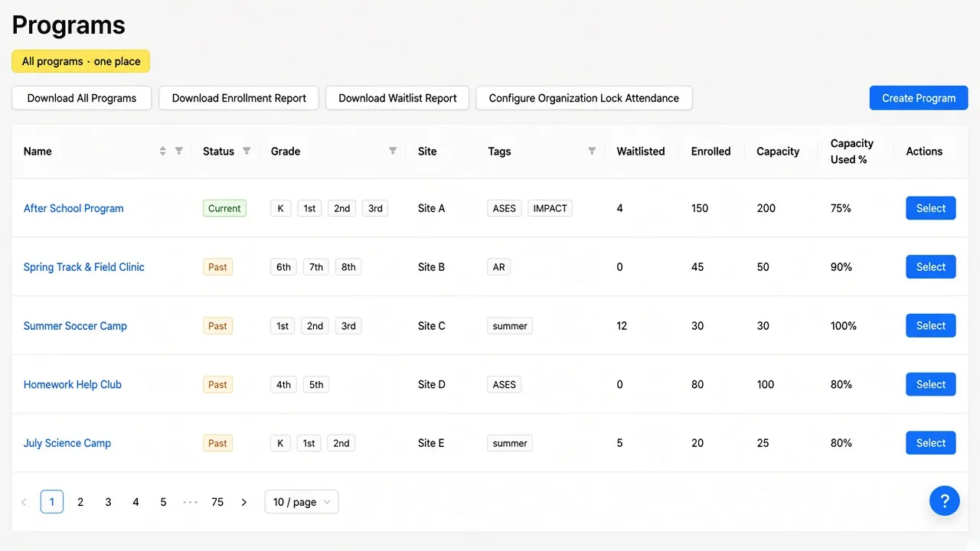Open Configure Organization Lock Attendance
Image resolution: width=980 pixels, height=551 pixels.
click(584, 98)
